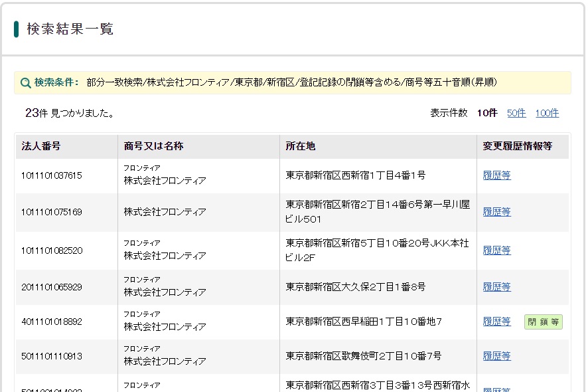The height and width of the screenshot is (392, 588).
Task: Select corporate number 1011101075169
Action: [51, 212]
